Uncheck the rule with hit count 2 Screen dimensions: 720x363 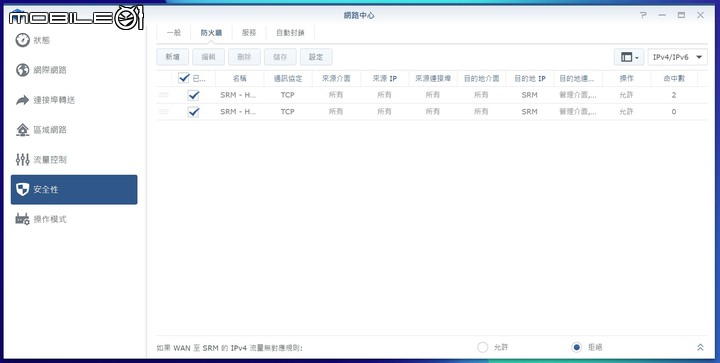click(x=193, y=95)
